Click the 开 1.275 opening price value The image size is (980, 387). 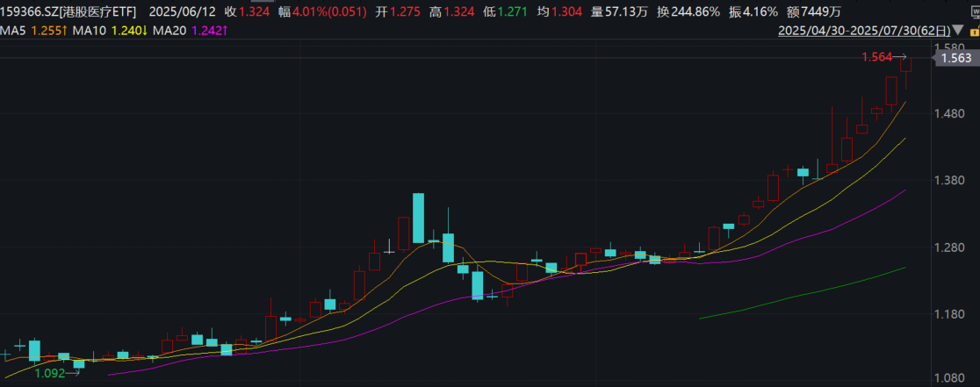tap(397, 11)
